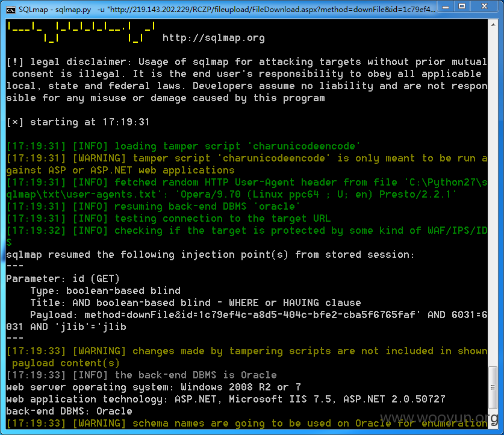The width and height of the screenshot is (504, 435).
Task: Click the http://sqlmap.org URL text
Action: click(x=213, y=38)
